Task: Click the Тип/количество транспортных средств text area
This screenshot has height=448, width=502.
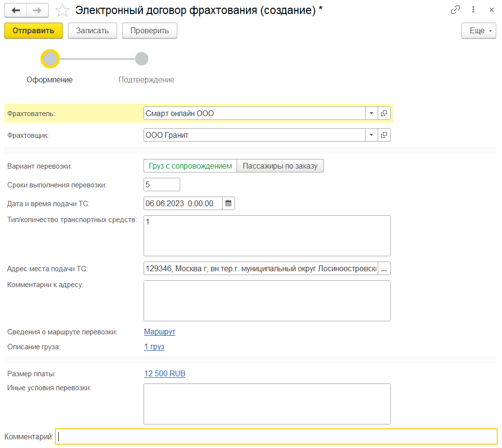Action: [x=267, y=236]
